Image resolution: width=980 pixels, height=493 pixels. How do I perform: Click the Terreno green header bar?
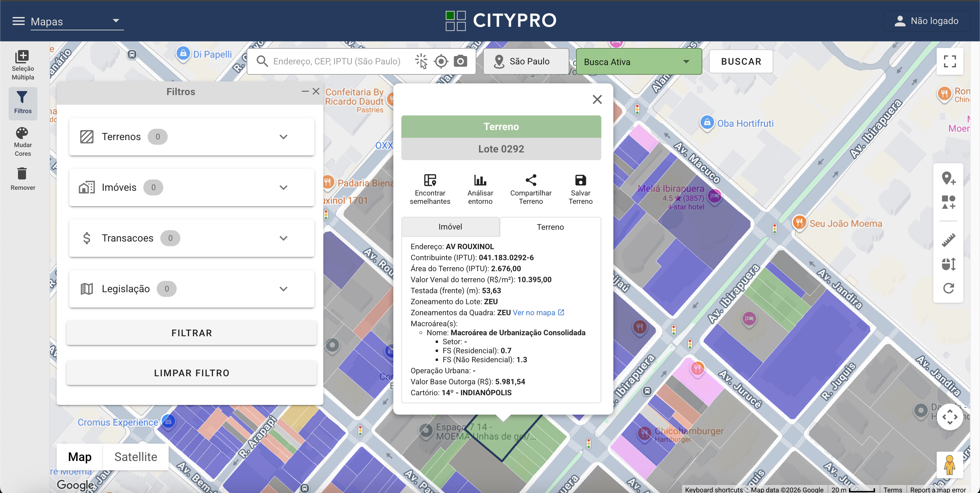tap(501, 126)
